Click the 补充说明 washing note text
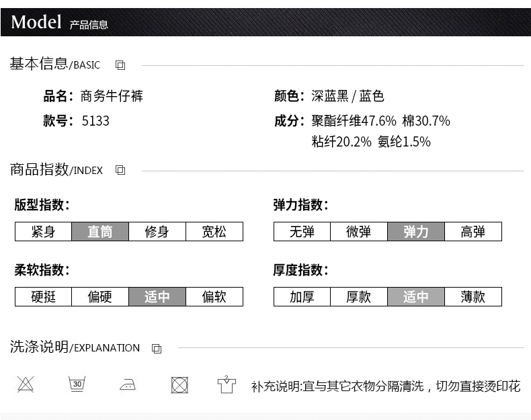Image resolution: width=531 pixels, height=420 pixels. [x=385, y=386]
